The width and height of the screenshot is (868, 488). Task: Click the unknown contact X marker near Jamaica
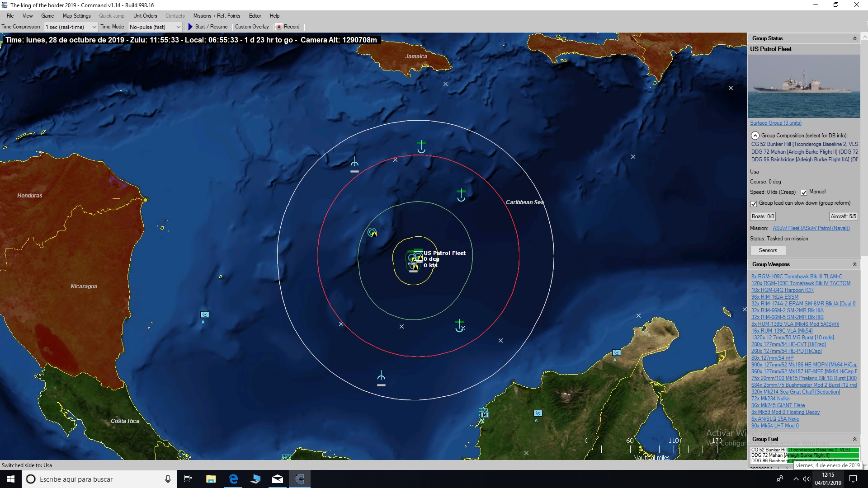click(445, 84)
